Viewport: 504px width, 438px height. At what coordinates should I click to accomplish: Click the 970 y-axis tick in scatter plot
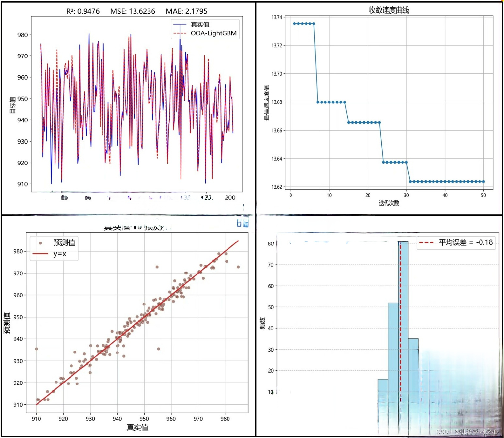click(x=18, y=274)
